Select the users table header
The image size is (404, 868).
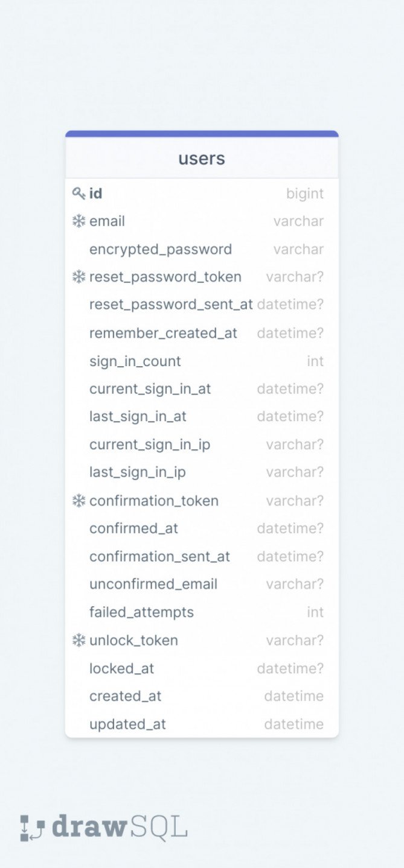(202, 158)
